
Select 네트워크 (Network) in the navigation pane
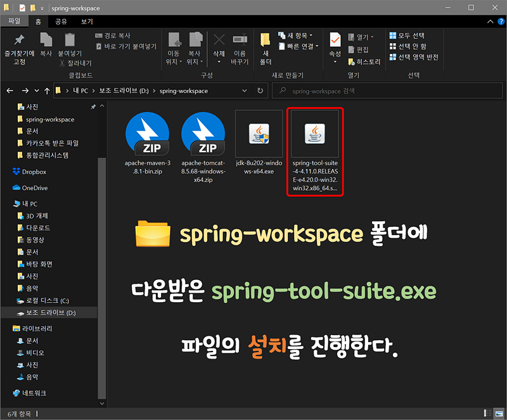[30, 393]
